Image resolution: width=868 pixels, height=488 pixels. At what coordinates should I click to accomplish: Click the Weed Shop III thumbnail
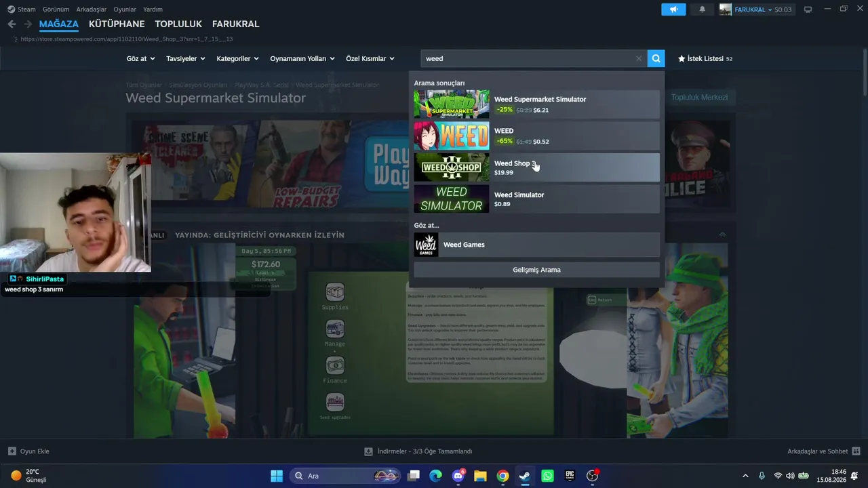452,167
